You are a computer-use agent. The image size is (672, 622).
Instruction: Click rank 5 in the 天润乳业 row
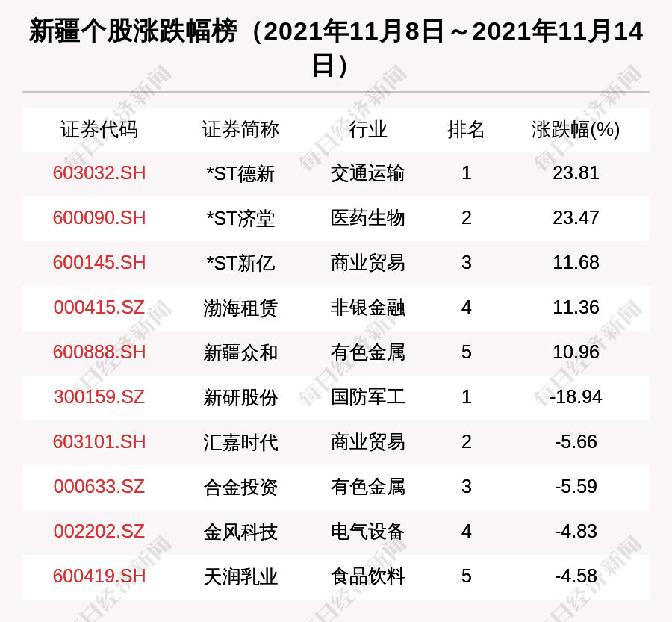click(466, 576)
